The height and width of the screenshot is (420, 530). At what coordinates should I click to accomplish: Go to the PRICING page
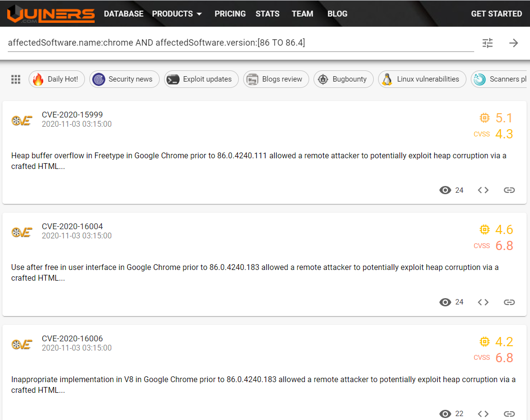coord(230,14)
